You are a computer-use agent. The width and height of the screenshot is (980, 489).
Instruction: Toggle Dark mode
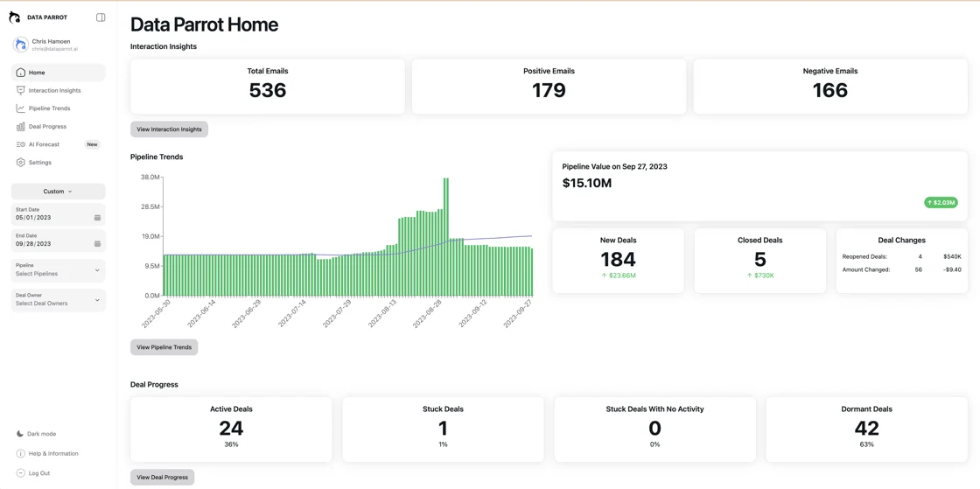36,434
